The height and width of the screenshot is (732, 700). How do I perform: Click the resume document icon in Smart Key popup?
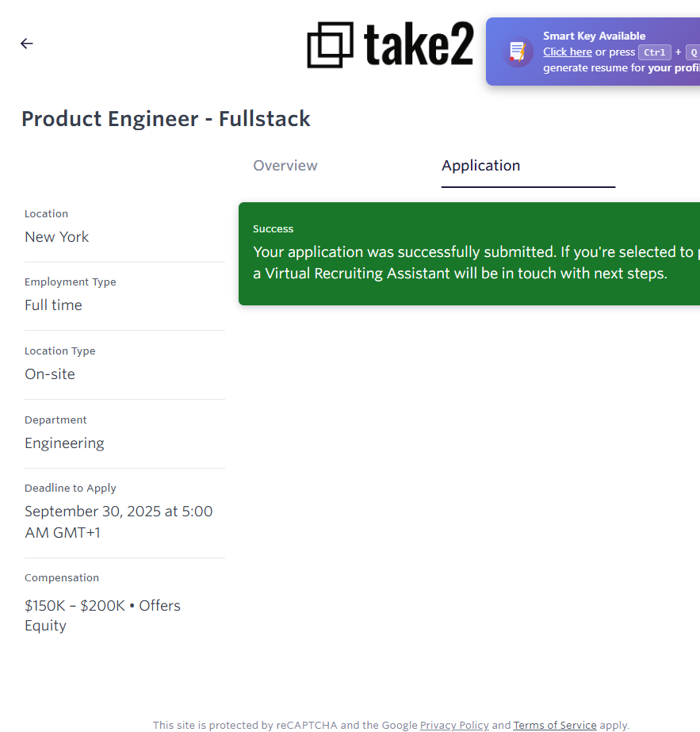(x=517, y=51)
